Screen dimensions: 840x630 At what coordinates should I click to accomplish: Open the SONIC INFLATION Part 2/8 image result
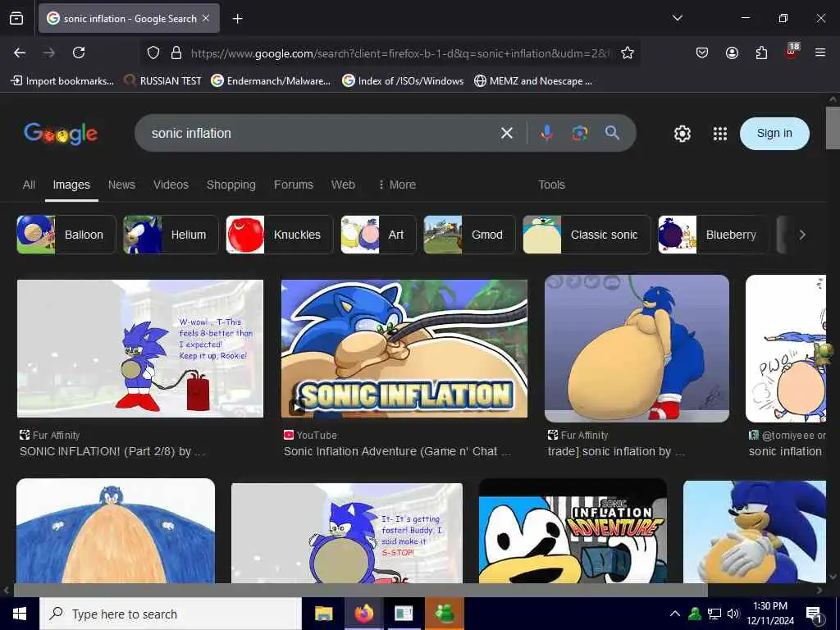(x=140, y=348)
